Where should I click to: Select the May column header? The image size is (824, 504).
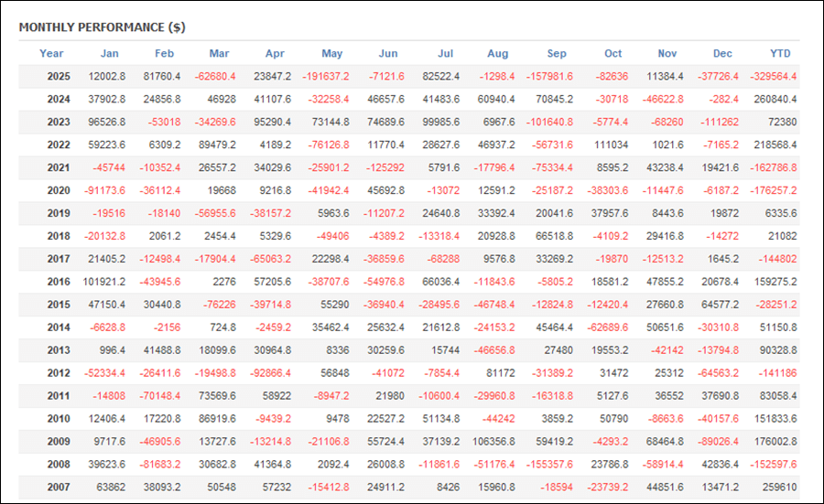(332, 53)
